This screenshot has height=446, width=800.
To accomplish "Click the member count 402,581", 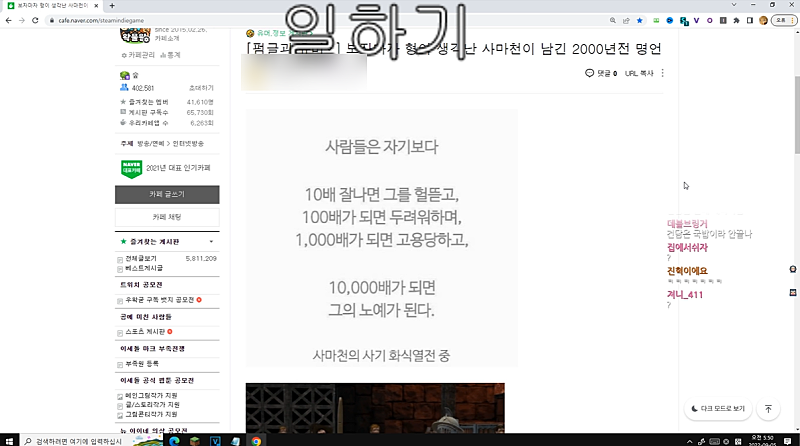I will coord(142,88).
